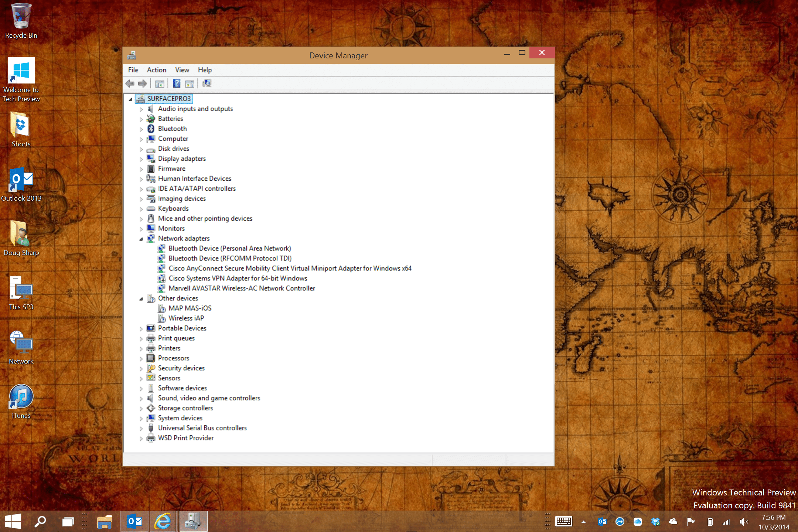This screenshot has height=532, width=798.
Task: Open the touch keyboard tray button
Action: pos(564,521)
